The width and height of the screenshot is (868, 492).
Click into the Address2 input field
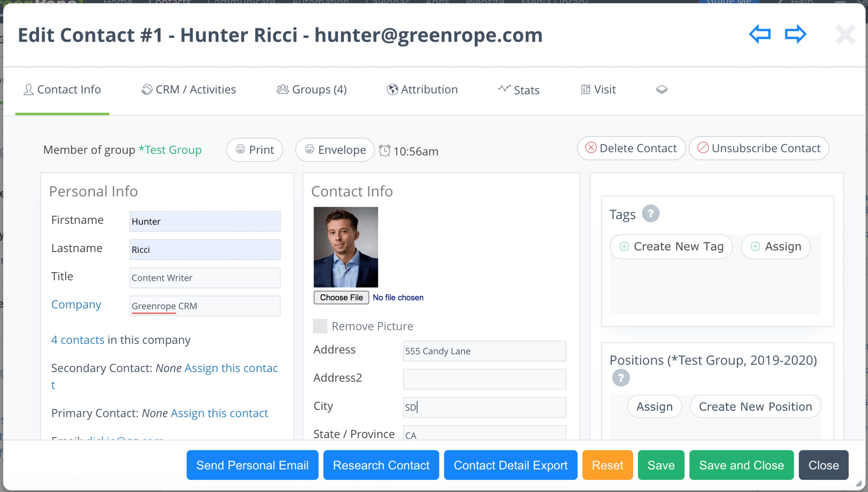tap(484, 379)
